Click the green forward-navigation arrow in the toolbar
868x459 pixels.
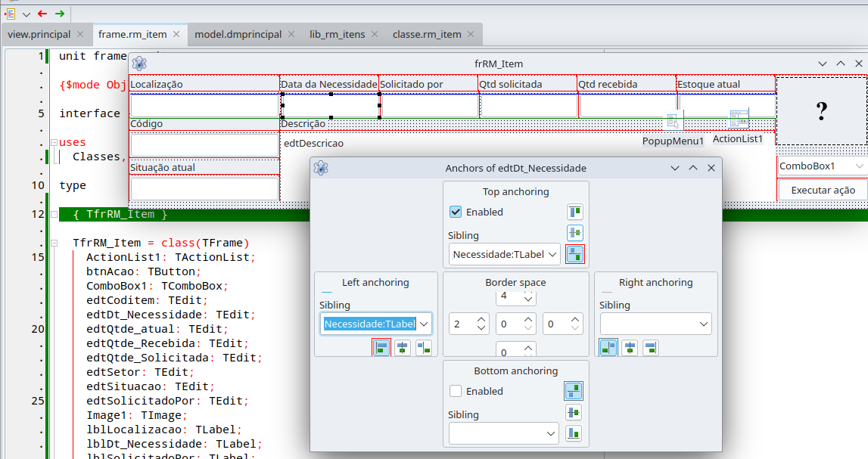tap(61, 14)
